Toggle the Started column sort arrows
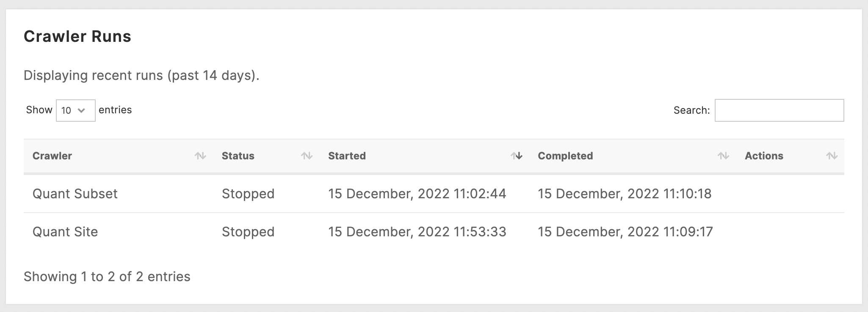The height and width of the screenshot is (312, 868). [516, 156]
